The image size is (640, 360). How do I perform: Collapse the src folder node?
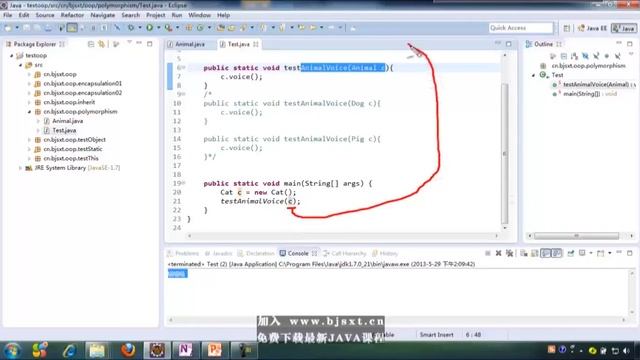point(20,65)
